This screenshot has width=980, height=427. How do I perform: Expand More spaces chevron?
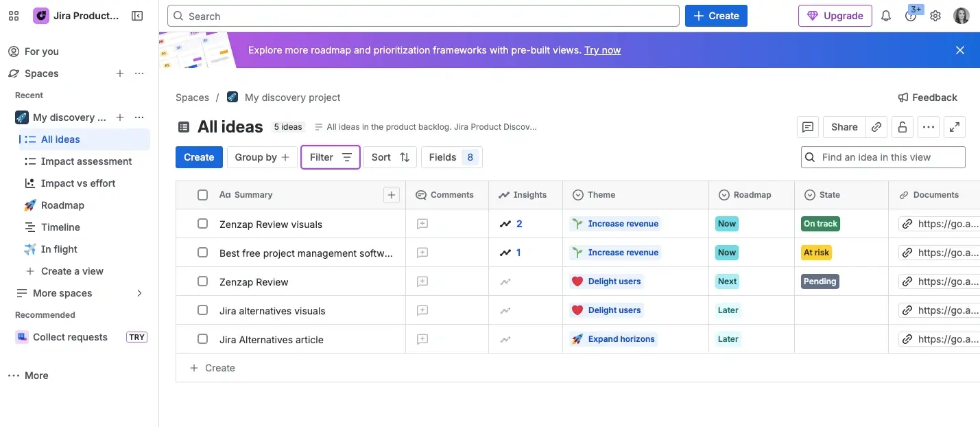click(139, 293)
